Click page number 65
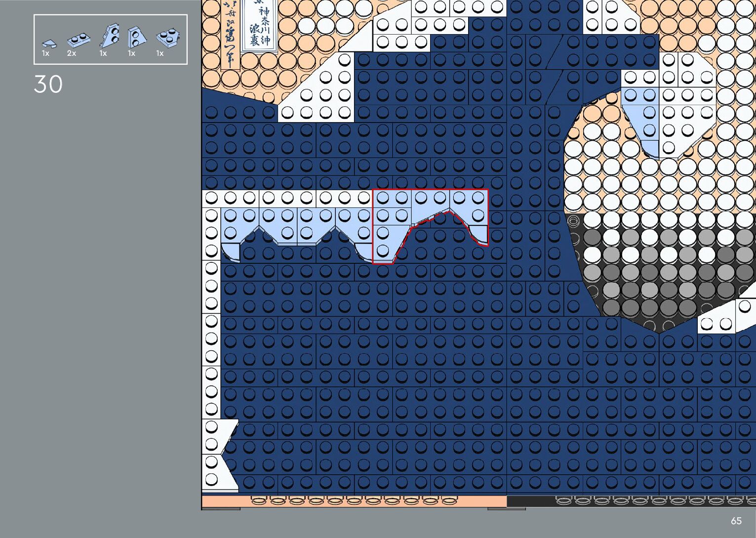 tap(736, 521)
